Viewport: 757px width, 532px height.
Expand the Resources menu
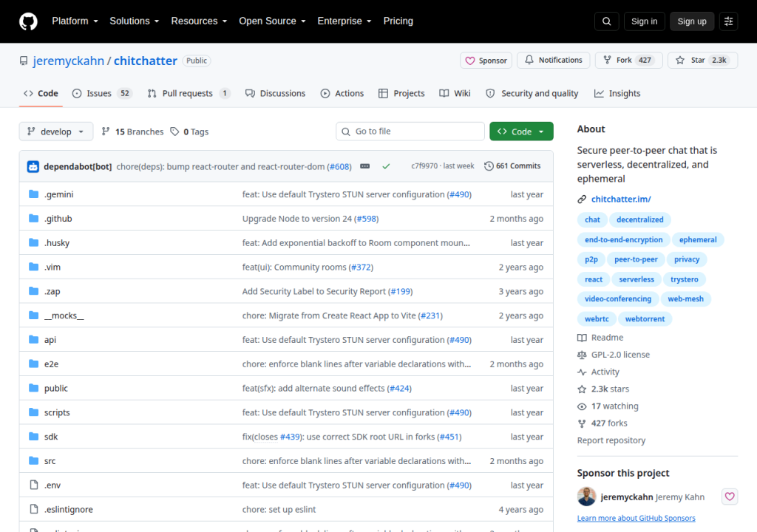click(x=199, y=21)
